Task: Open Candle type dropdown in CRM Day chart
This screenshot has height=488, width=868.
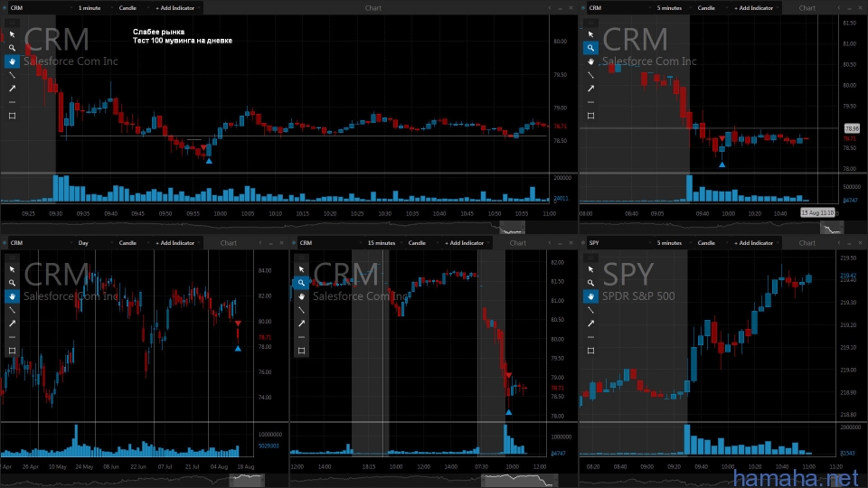Action: (x=132, y=243)
